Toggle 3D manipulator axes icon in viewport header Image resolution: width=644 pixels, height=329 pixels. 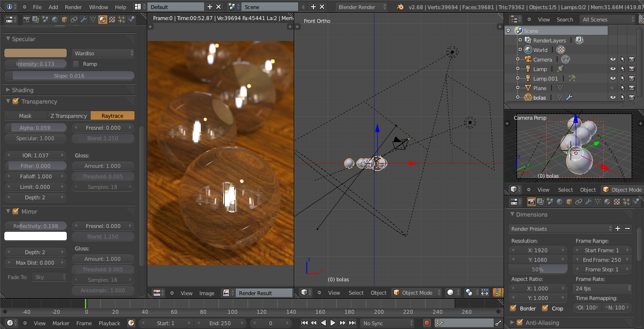(x=498, y=292)
